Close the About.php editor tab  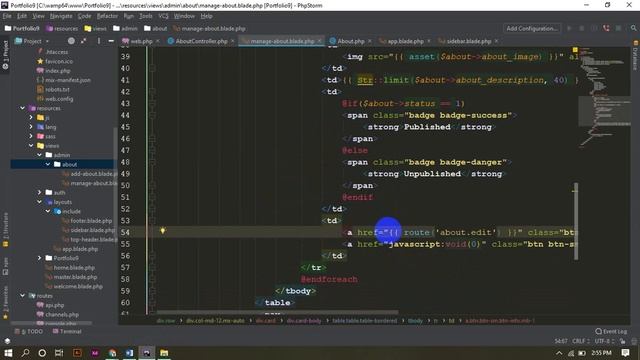coord(370,41)
